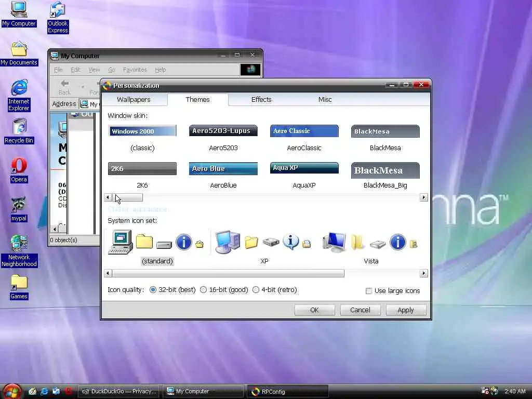
Task: Open the Games folder on desktop
Action: point(19,287)
